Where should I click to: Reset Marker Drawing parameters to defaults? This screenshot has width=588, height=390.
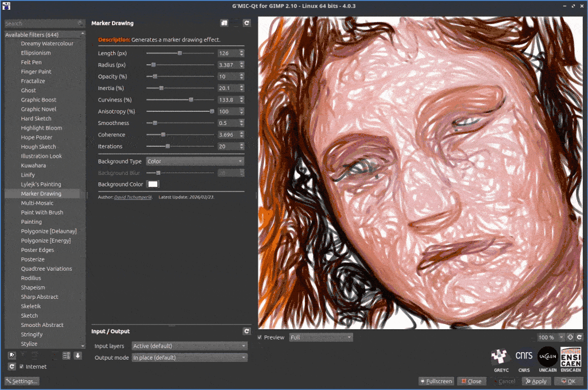point(247,23)
